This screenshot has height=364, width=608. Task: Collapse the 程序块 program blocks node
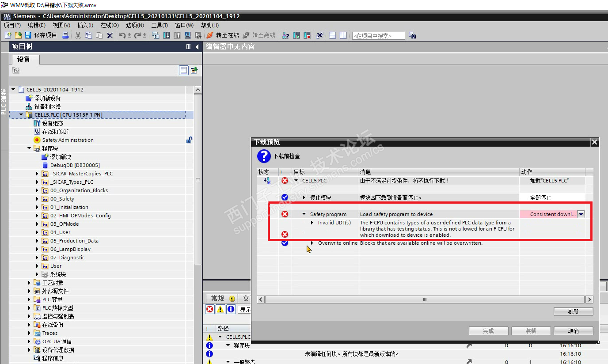[x=29, y=148]
